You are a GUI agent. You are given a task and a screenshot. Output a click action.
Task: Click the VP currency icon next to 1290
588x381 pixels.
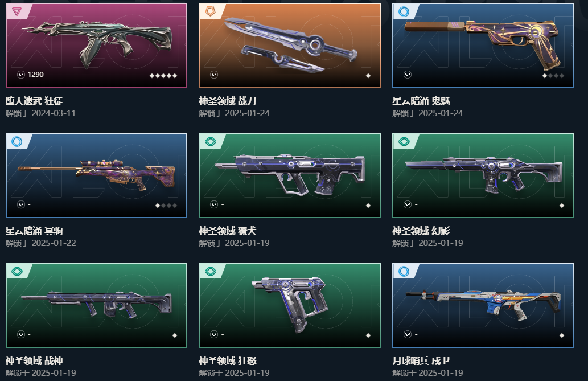(21, 75)
